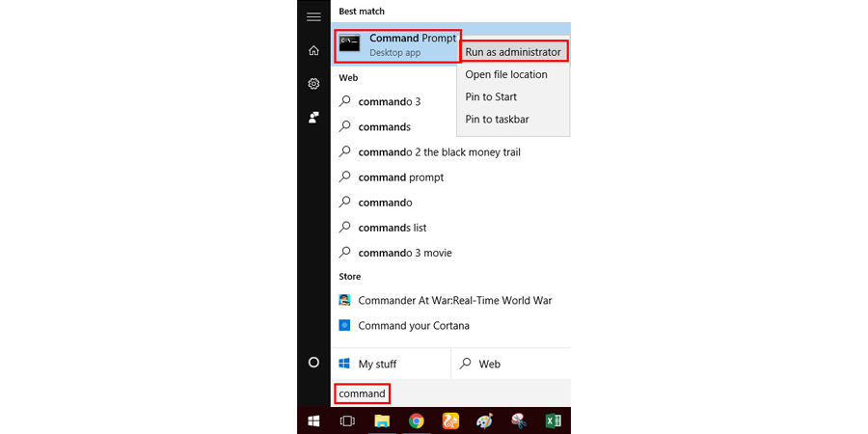Select Open file location menu entry
The image size is (868, 434).
click(x=506, y=74)
